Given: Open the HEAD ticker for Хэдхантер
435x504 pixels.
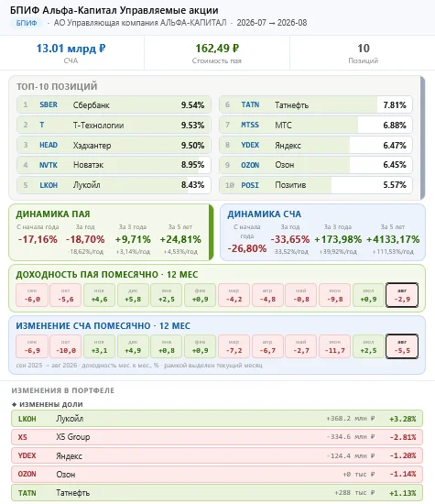Looking at the screenshot, I should (x=49, y=145).
